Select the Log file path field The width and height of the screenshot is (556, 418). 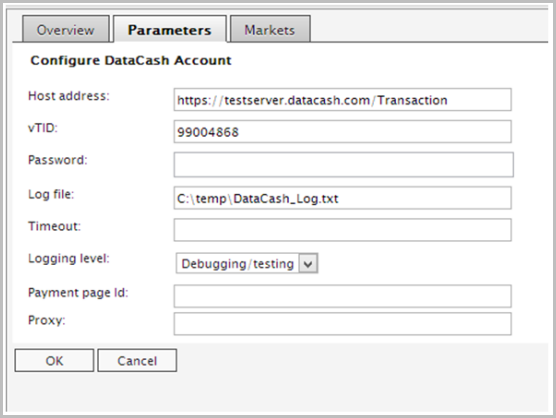(x=343, y=198)
